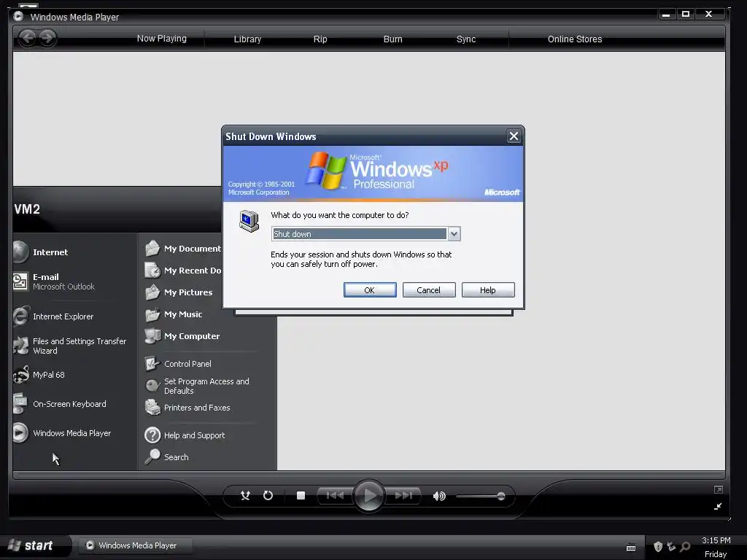Confirm shutdown with the OK button

370,290
